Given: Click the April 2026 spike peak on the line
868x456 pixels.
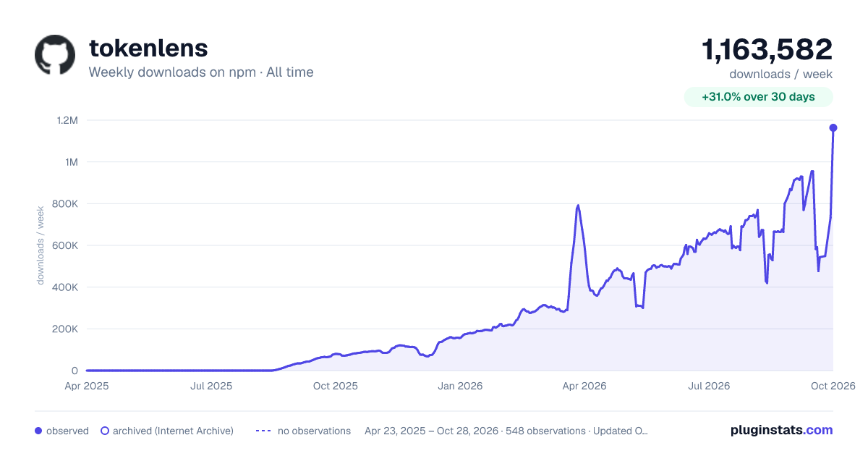Looking at the screenshot, I should (578, 206).
